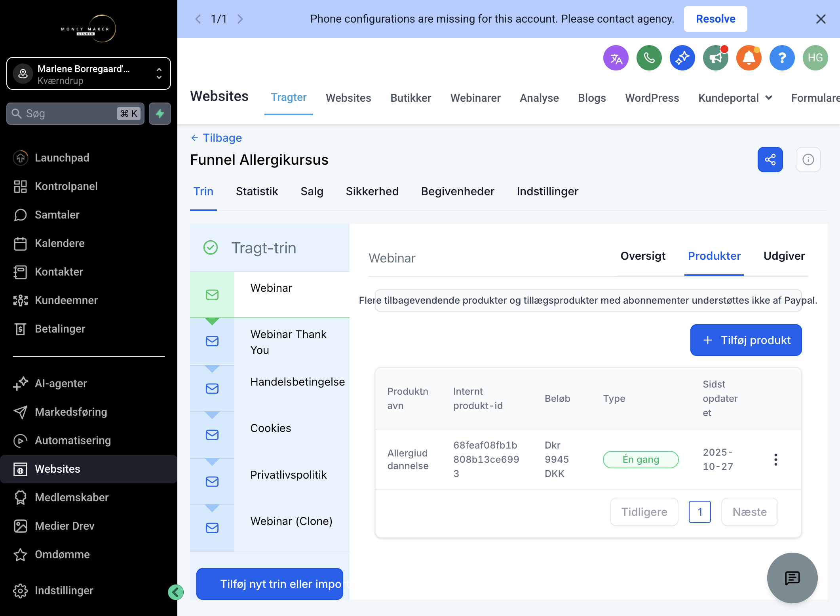Screen dimensions: 840x616
Task: Open the chat widget bubble
Action: tap(792, 578)
